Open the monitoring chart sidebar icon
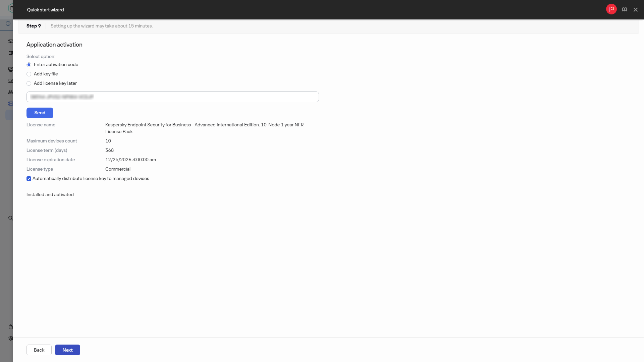Viewport: 644px width, 362px height. (x=10, y=69)
